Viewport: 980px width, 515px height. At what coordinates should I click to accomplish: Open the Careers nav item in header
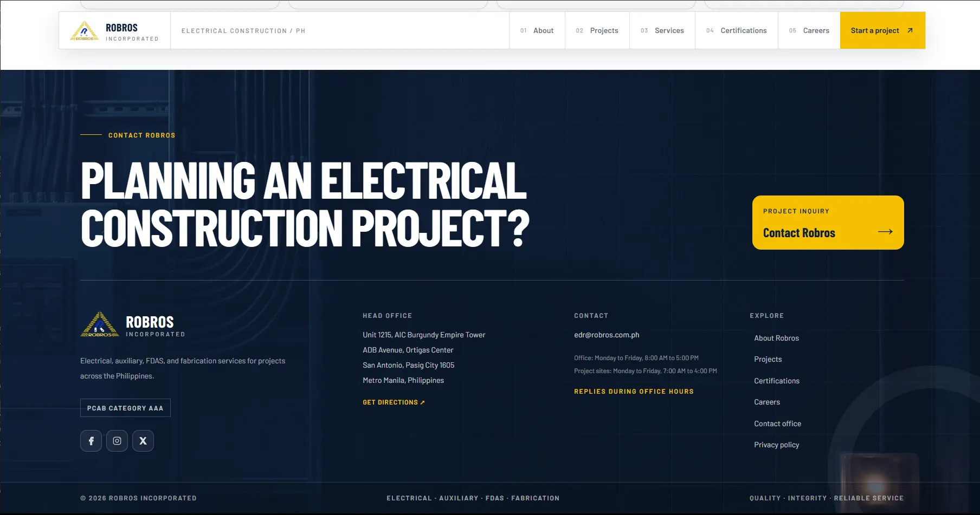point(809,31)
